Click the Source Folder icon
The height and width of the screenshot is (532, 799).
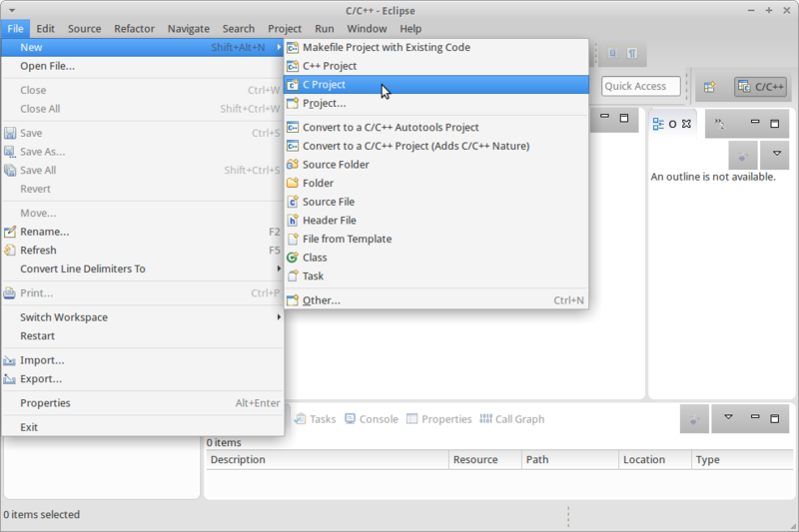click(x=293, y=165)
